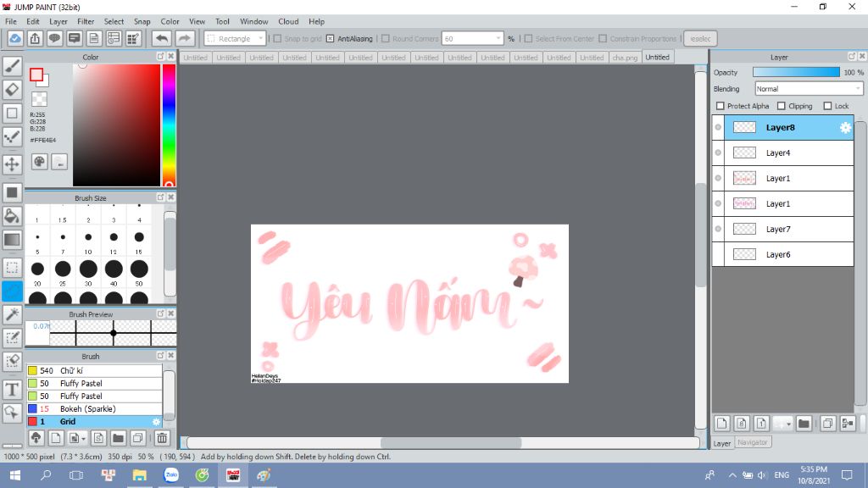868x488 pixels.
Task: Close the Color panel
Action: 171,57
